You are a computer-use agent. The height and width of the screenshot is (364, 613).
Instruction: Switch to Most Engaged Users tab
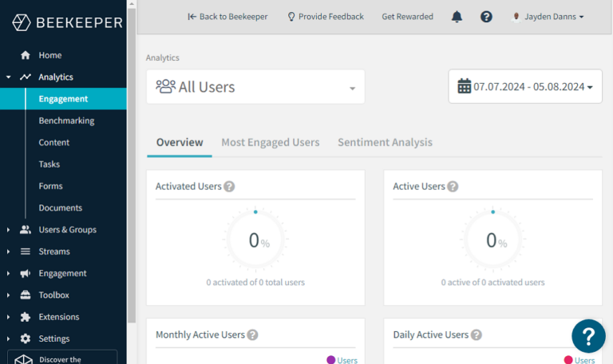271,142
